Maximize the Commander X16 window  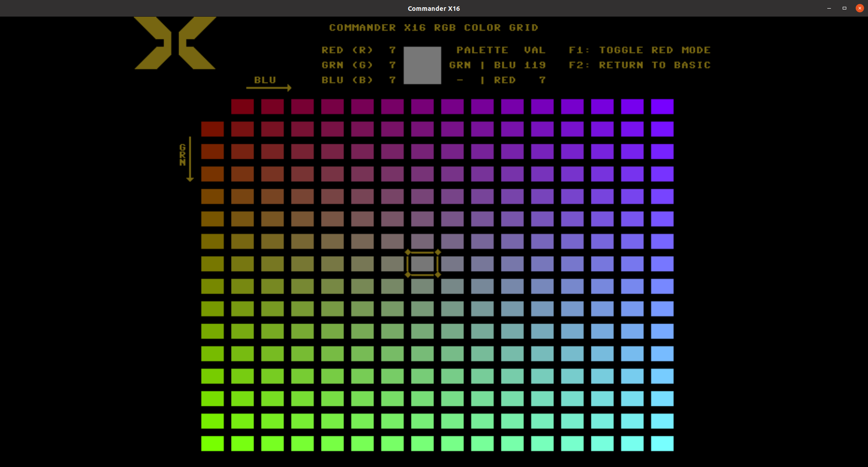point(844,8)
